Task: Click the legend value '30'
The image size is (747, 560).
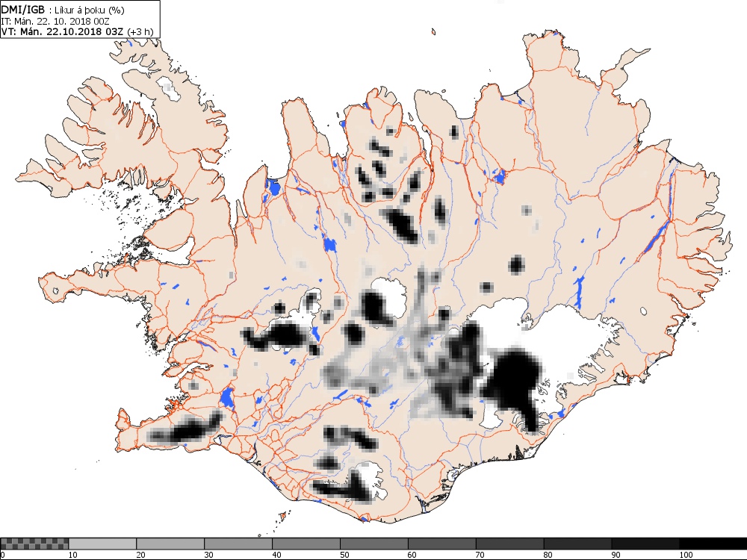Action: coord(208,555)
